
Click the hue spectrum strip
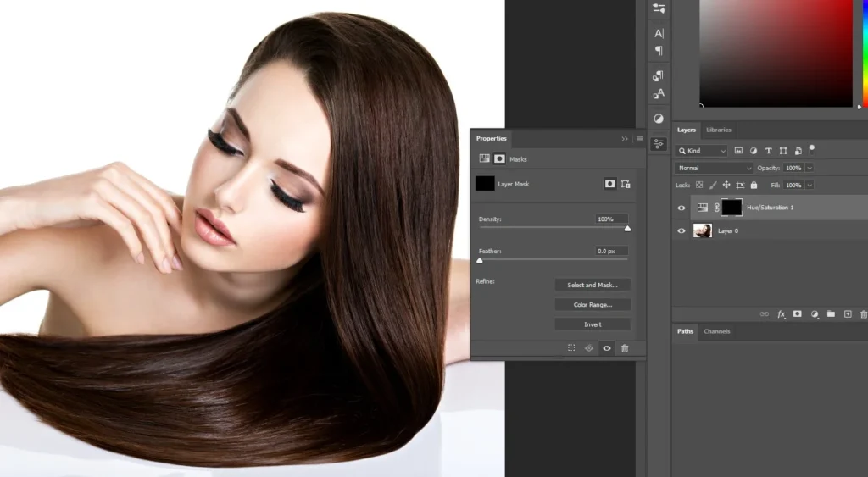[865, 53]
